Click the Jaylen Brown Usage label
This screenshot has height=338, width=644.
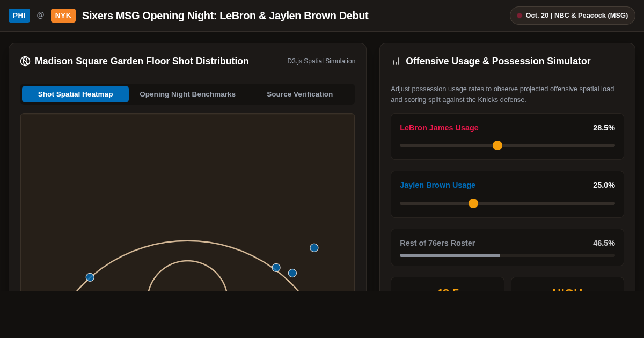[437, 185]
